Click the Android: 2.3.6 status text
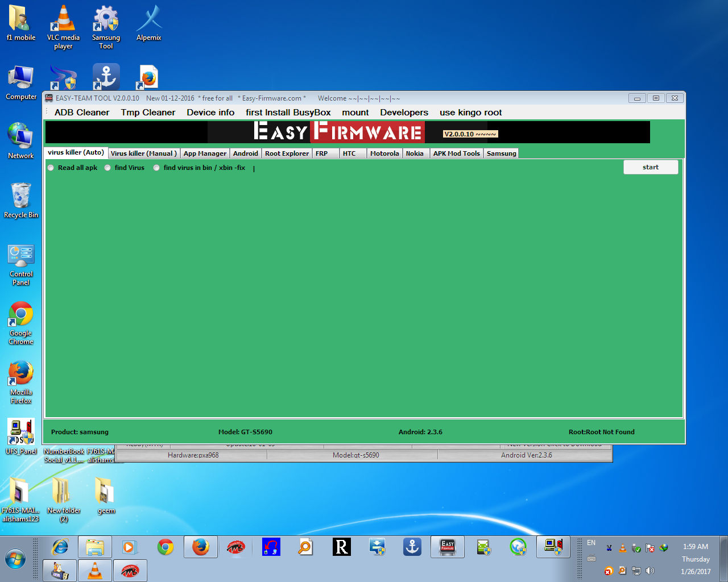728x582 pixels. [x=420, y=432]
